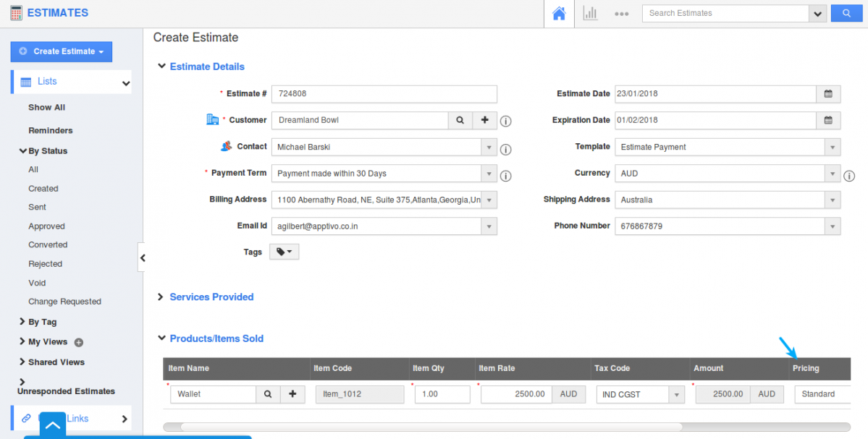Image resolution: width=868 pixels, height=439 pixels.
Task: Collapse the Estimate Details section
Action: pyautogui.click(x=161, y=67)
